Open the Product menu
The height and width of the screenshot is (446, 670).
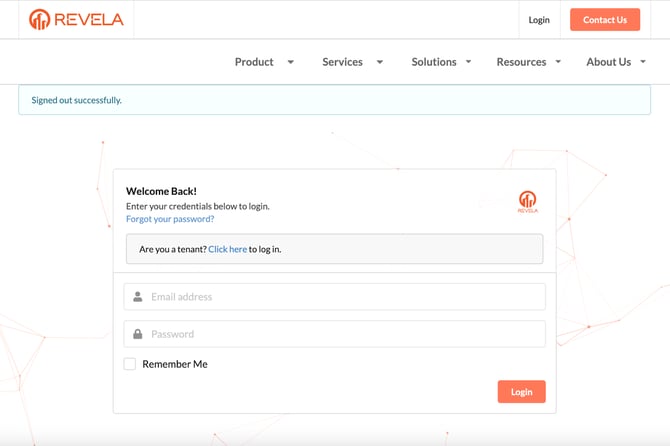tap(254, 62)
